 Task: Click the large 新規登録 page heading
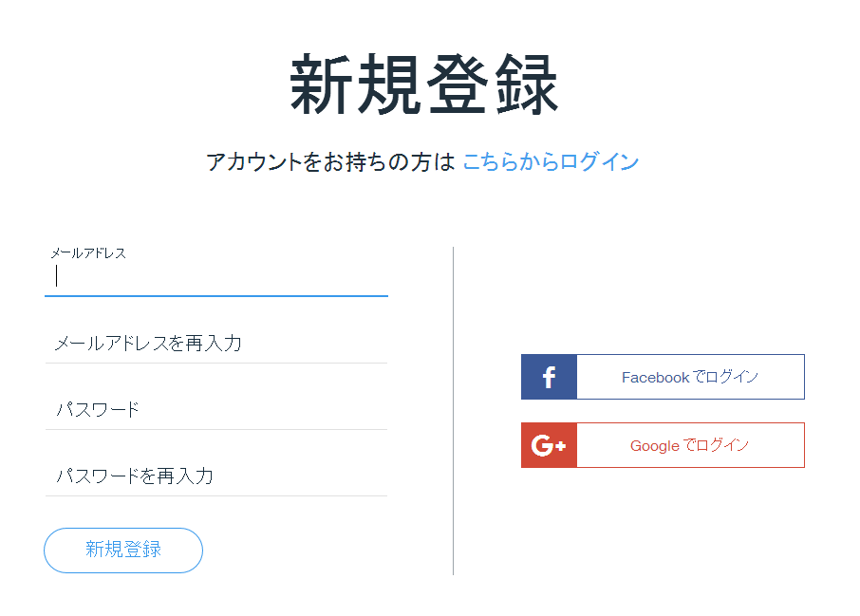click(424, 84)
